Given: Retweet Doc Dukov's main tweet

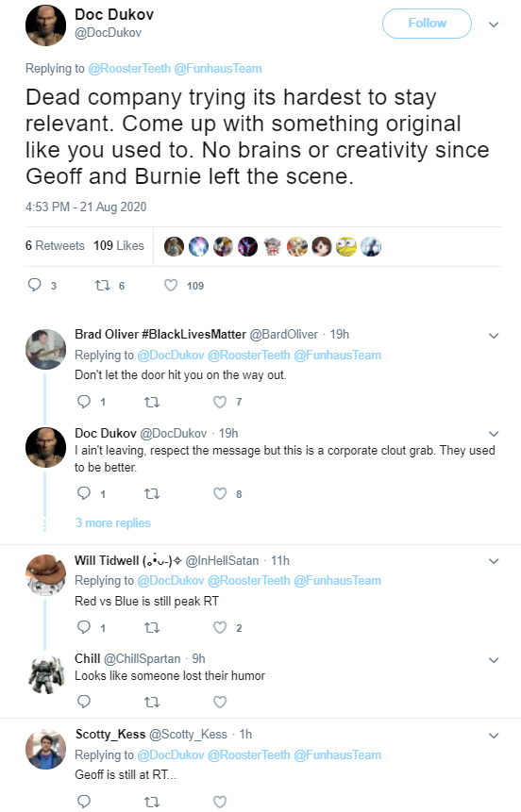Looking at the screenshot, I should pos(102,285).
